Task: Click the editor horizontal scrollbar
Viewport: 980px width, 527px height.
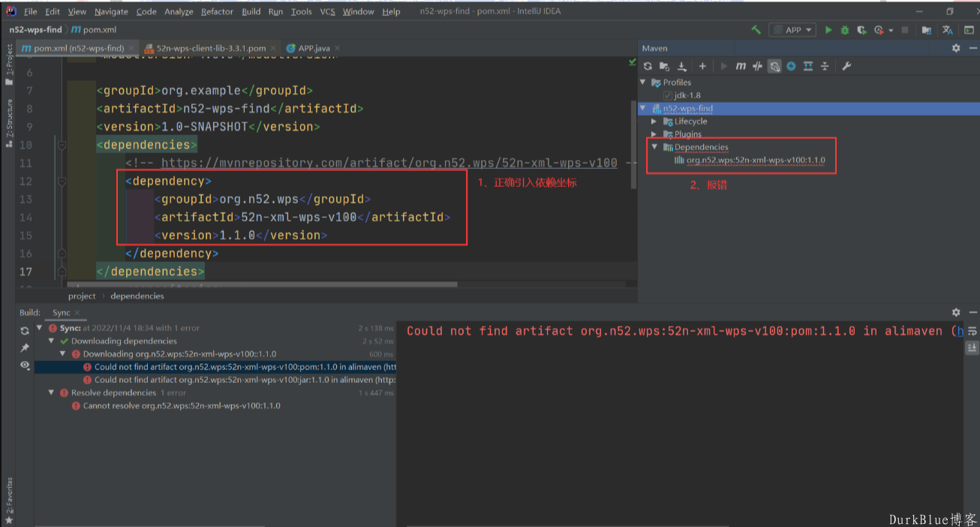Action: coord(262,285)
